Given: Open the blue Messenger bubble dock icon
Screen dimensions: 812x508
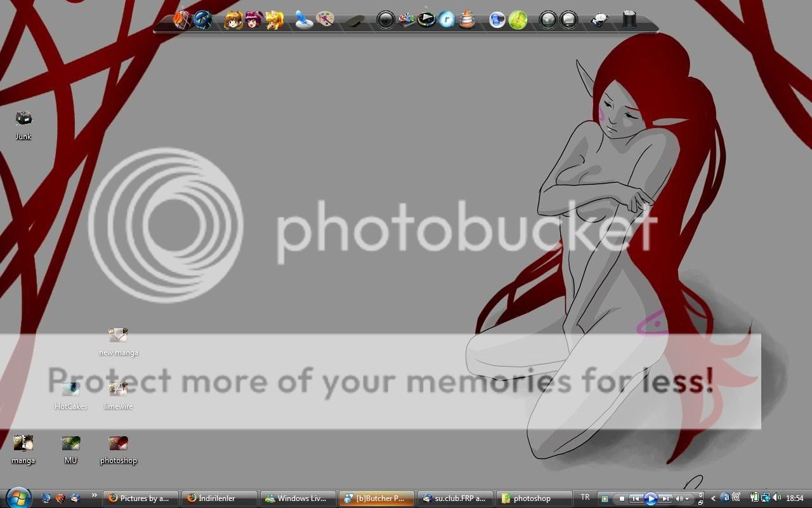Looking at the screenshot, I should (497, 20).
